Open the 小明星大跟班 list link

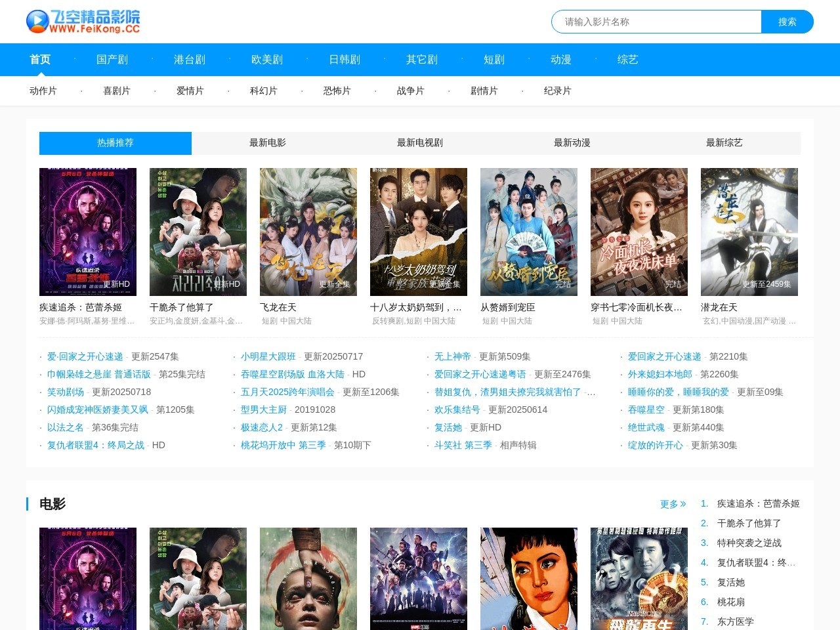pos(268,356)
